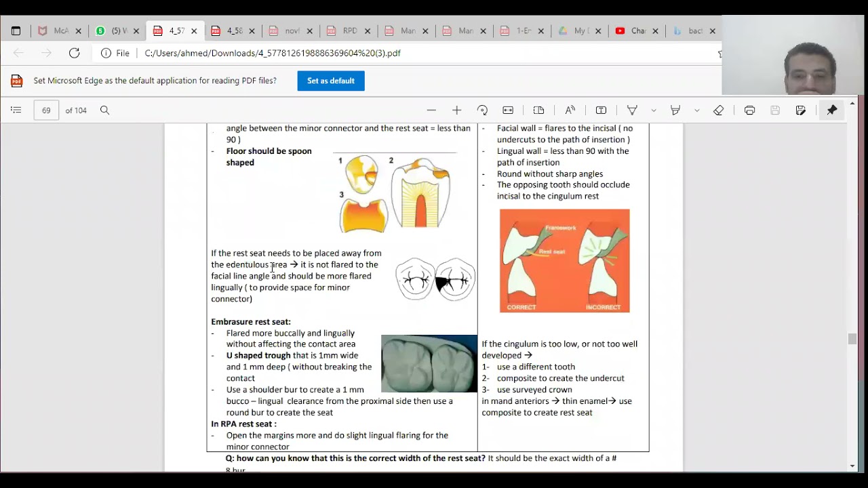Viewport: 868px width, 488px height.
Task: Click the "use surveyed crown" list item
Action: click(x=534, y=390)
